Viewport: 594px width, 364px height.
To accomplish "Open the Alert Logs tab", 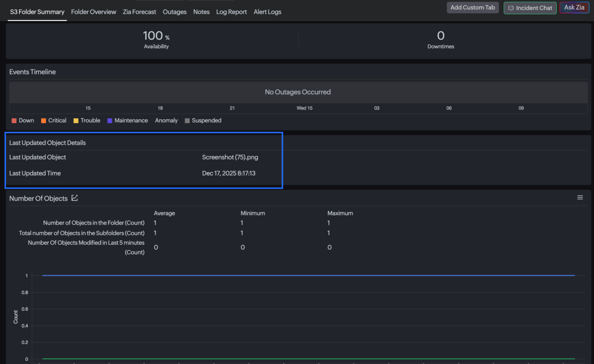I will tap(267, 12).
